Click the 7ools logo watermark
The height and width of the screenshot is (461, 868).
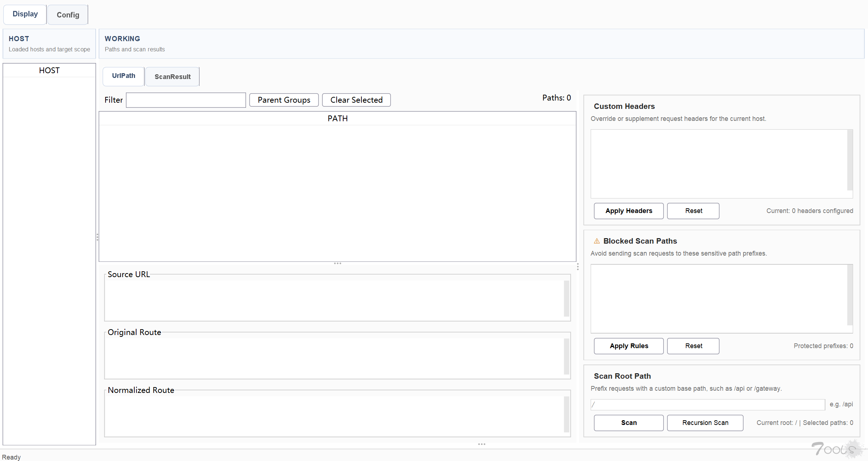pyautogui.click(x=837, y=449)
